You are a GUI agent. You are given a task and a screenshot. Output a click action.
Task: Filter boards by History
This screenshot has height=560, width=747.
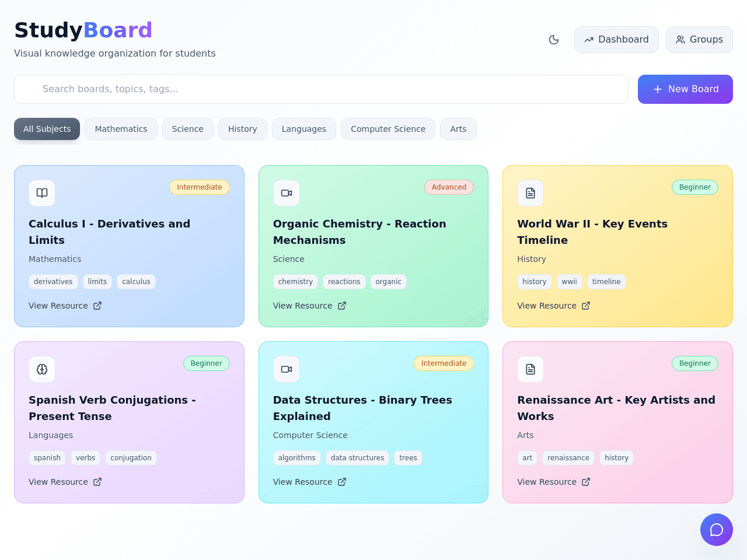point(242,129)
